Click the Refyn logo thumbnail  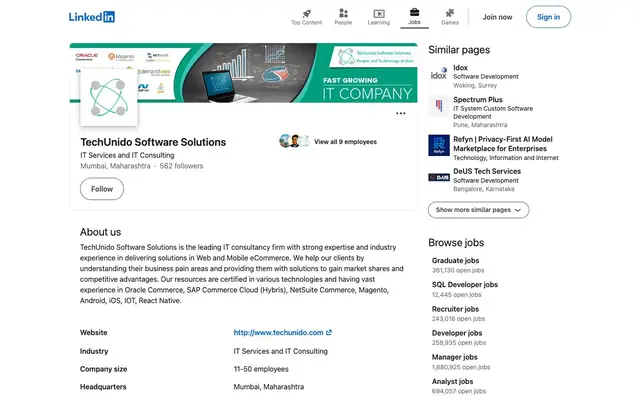439,145
